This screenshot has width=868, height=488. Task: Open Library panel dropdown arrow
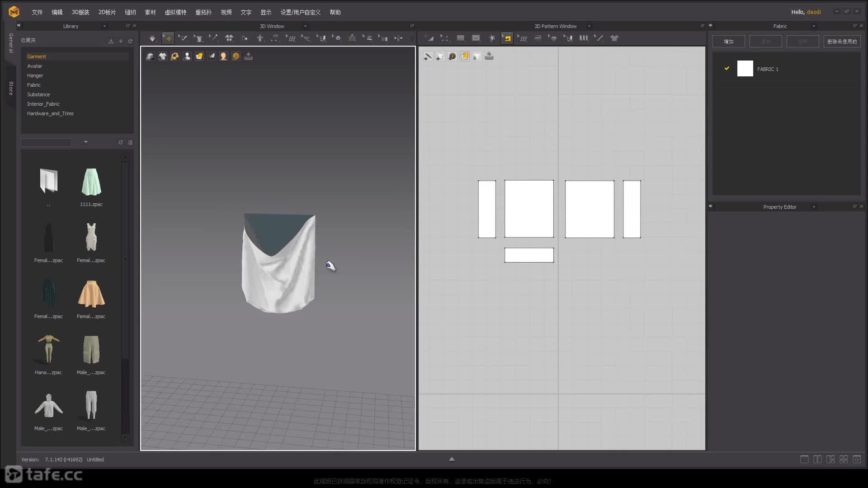pos(104,26)
